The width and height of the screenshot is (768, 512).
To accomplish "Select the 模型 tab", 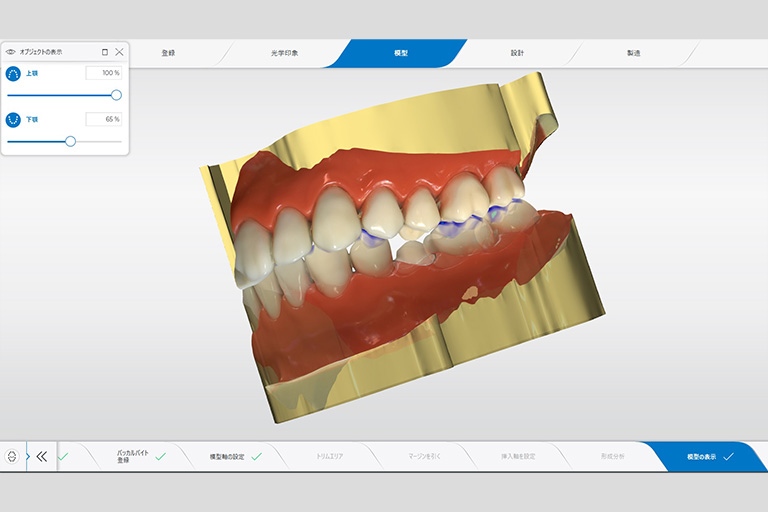I will pyautogui.click(x=401, y=52).
